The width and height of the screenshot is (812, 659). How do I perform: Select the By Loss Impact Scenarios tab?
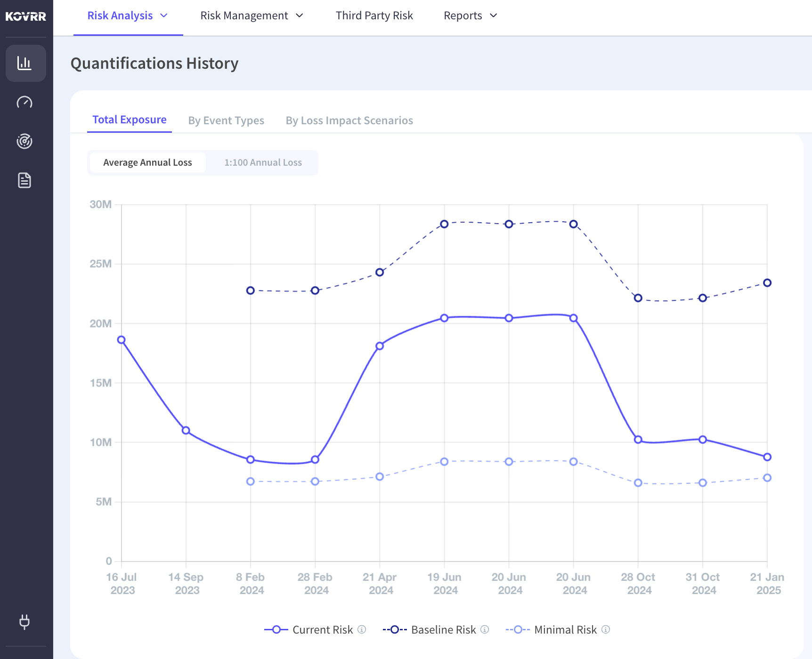tap(349, 121)
